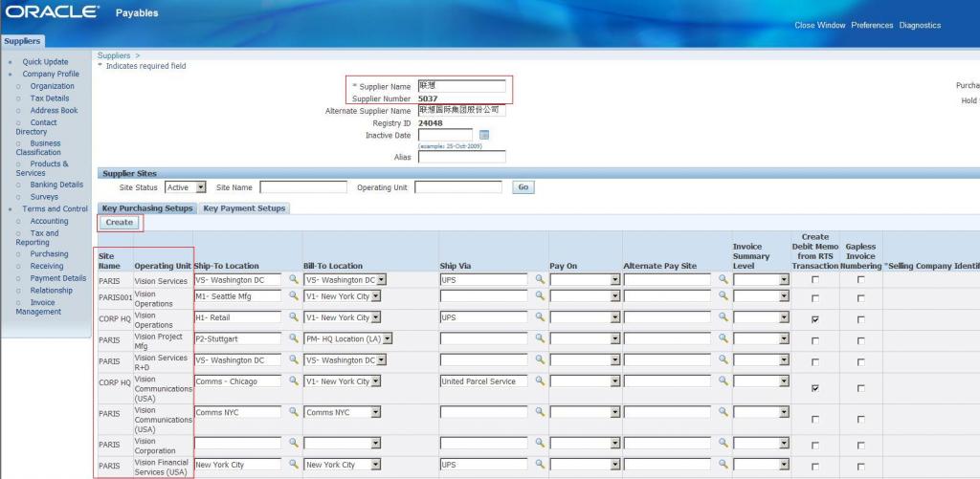This screenshot has width=980, height=479.
Task: Open Alternate Pay Site search in Comms - Chicago row
Action: coord(724,381)
